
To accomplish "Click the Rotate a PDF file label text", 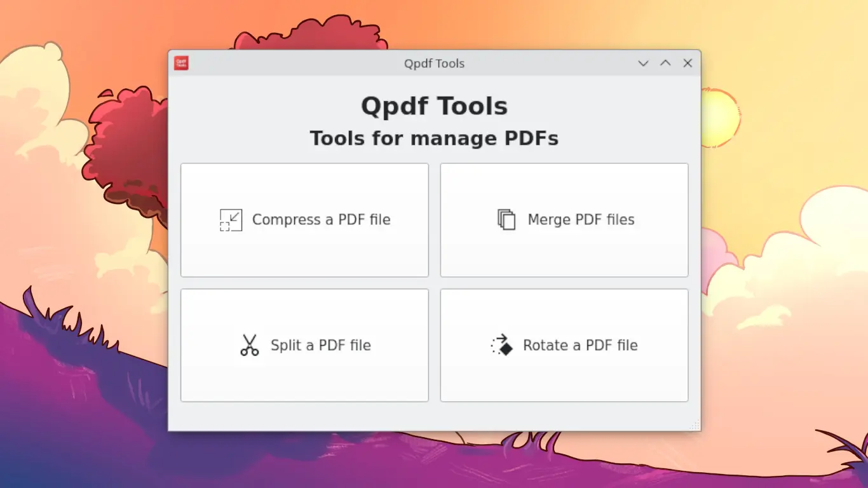I will 580,345.
